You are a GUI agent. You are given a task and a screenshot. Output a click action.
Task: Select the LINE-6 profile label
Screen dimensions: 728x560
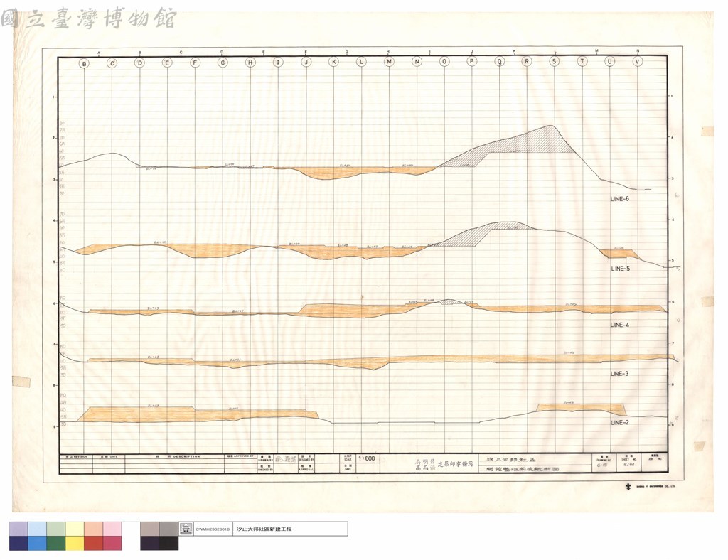point(620,199)
